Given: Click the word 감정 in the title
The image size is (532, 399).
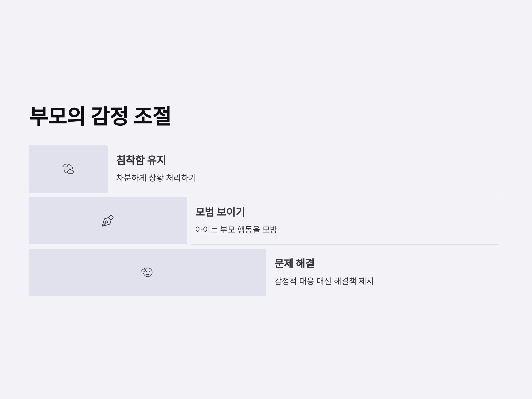Looking at the screenshot, I should 110,116.
